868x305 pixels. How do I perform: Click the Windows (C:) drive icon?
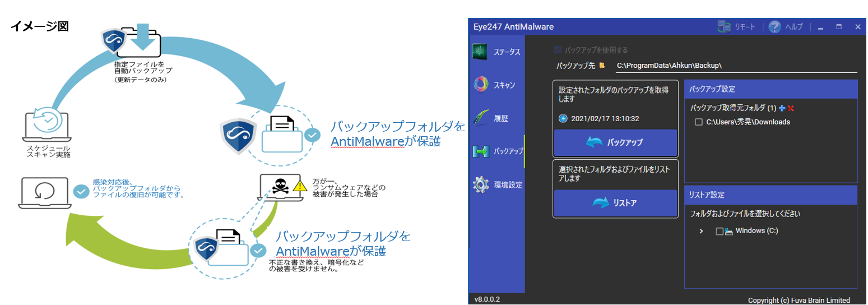point(729,231)
